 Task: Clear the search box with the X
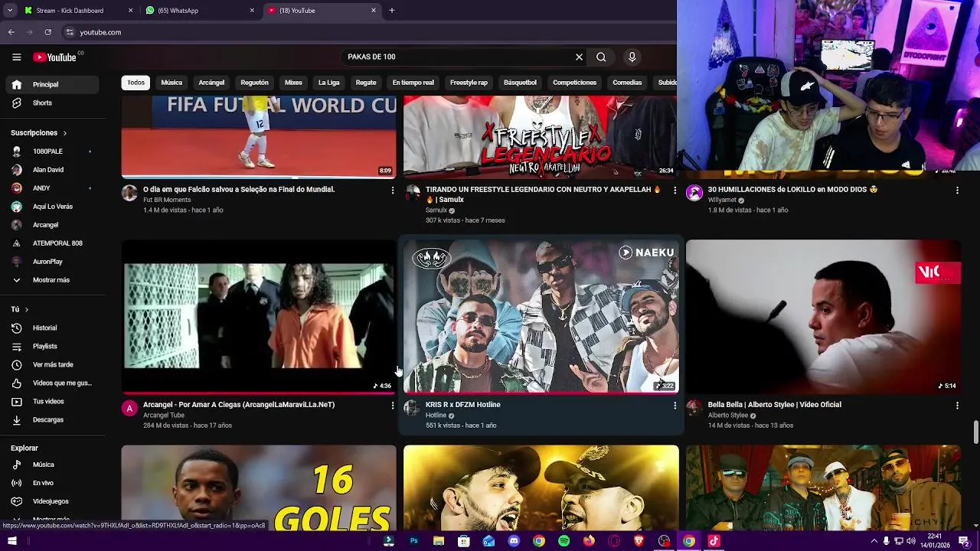(x=579, y=57)
